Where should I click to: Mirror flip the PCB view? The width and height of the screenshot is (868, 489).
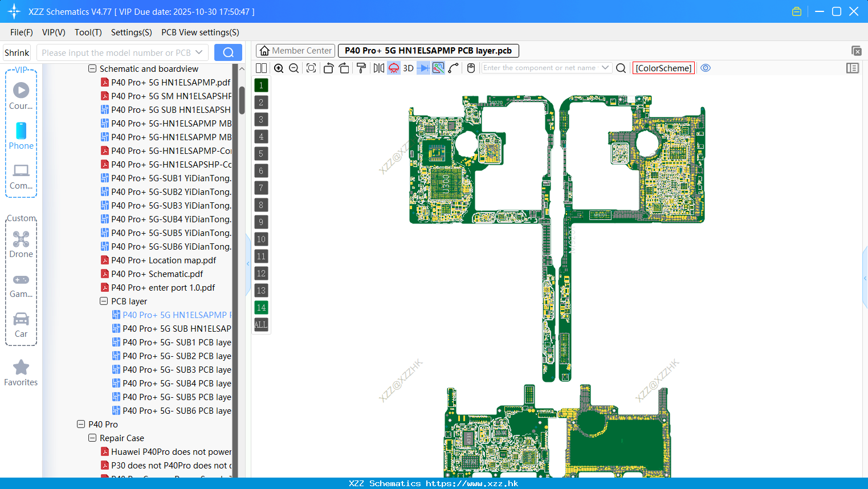(379, 68)
